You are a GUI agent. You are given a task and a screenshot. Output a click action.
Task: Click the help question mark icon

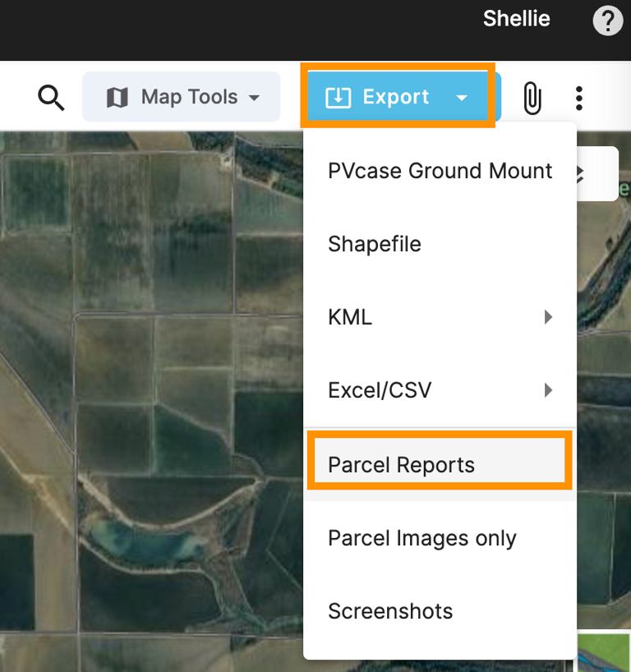tap(607, 21)
